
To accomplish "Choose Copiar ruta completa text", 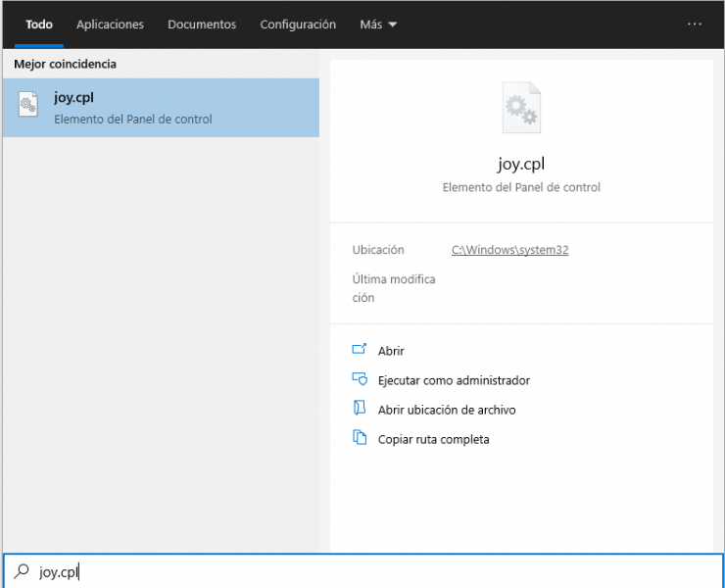I will point(433,439).
